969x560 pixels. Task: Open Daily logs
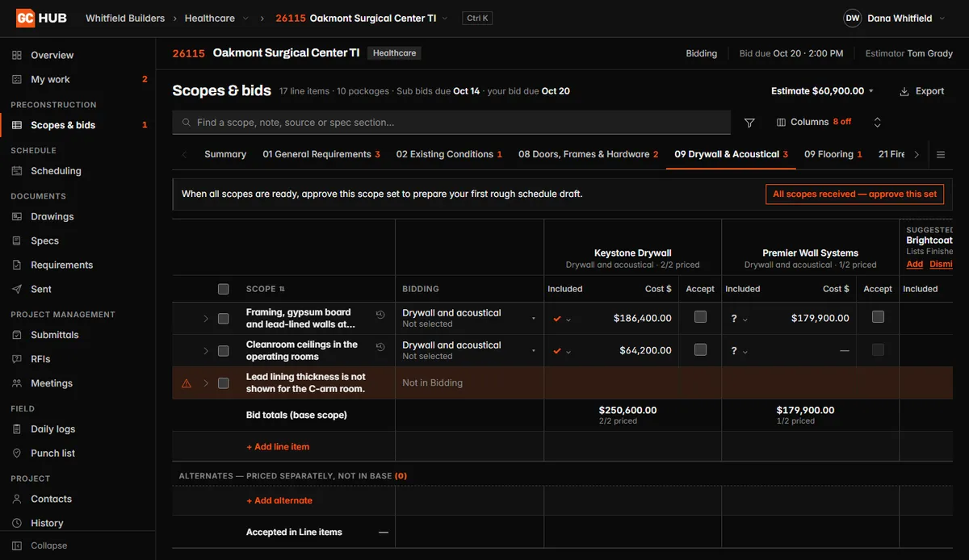point(53,428)
